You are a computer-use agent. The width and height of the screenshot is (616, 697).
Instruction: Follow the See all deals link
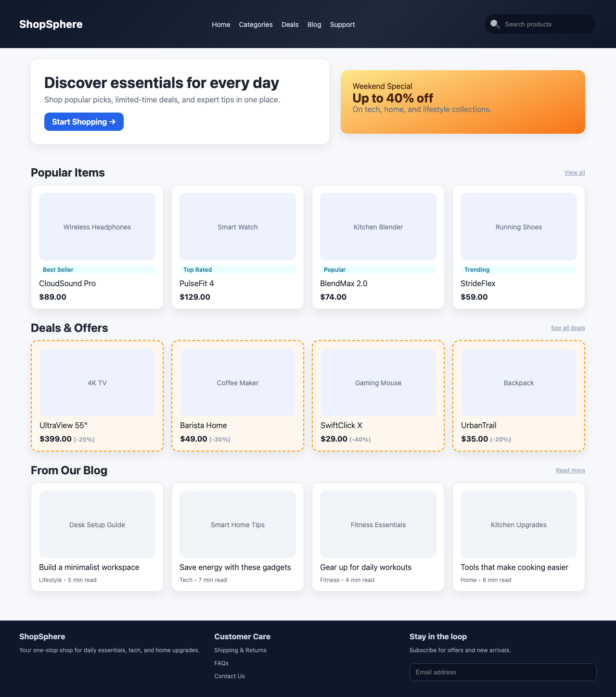pos(567,328)
